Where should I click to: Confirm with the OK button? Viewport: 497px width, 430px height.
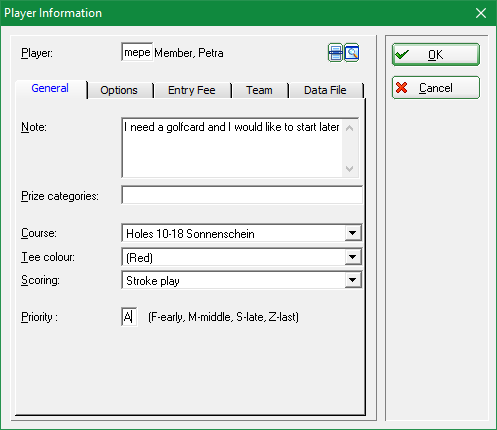436,54
